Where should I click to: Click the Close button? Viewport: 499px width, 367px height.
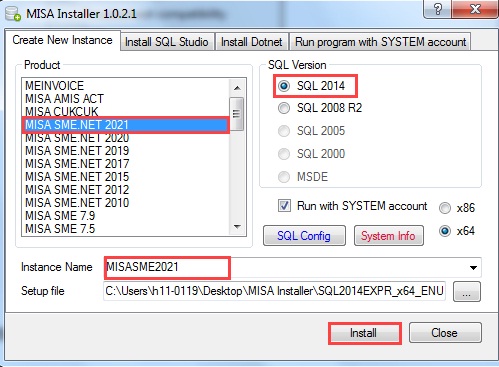pyautogui.click(x=445, y=333)
